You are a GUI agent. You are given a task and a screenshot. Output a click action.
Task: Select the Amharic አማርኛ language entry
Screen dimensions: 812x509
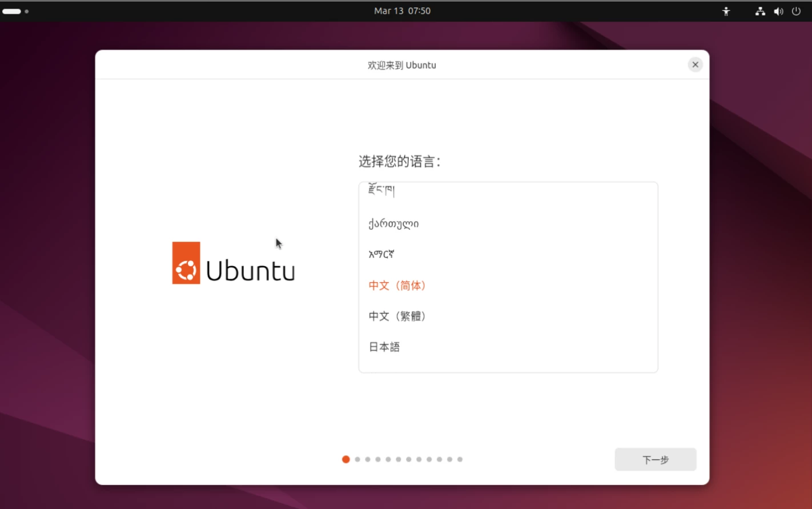[381, 255]
